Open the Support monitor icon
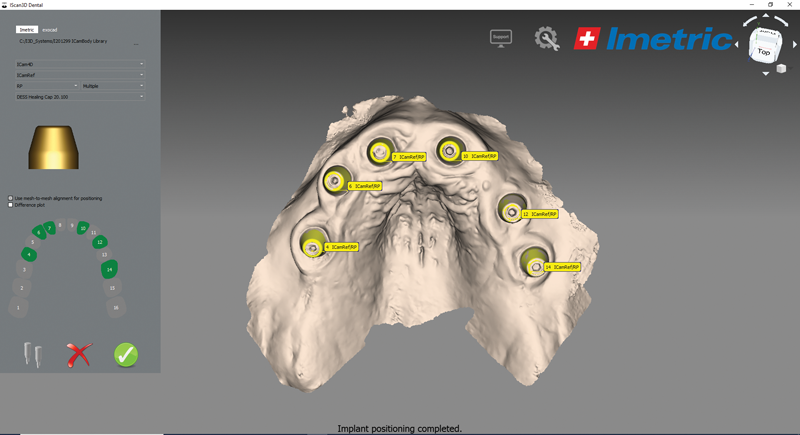The image size is (800, 435). (500, 37)
